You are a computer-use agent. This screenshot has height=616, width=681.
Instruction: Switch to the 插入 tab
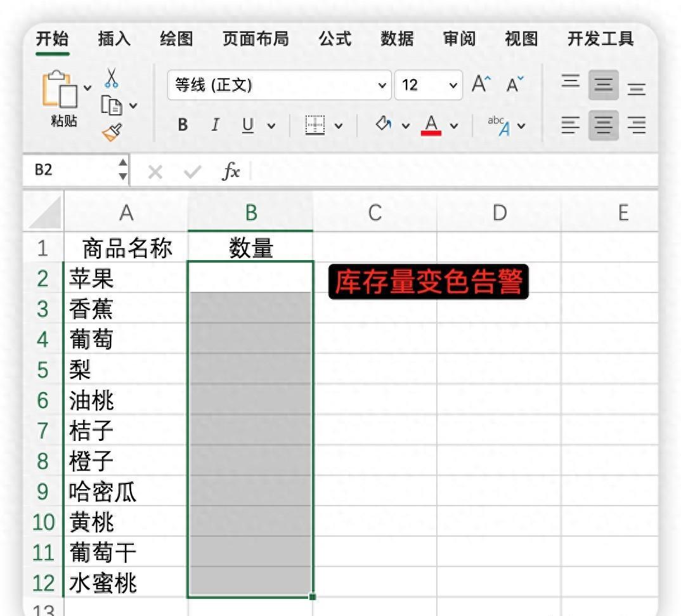tap(114, 39)
